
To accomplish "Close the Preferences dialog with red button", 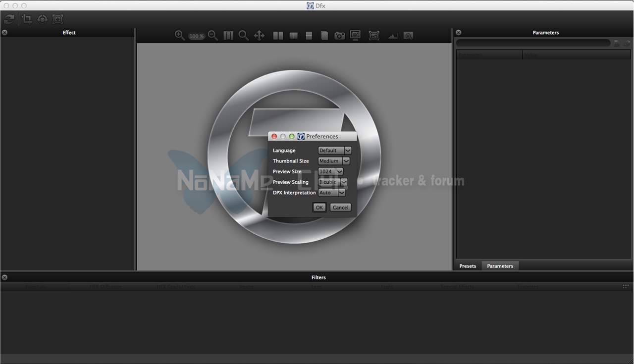I will 274,136.
